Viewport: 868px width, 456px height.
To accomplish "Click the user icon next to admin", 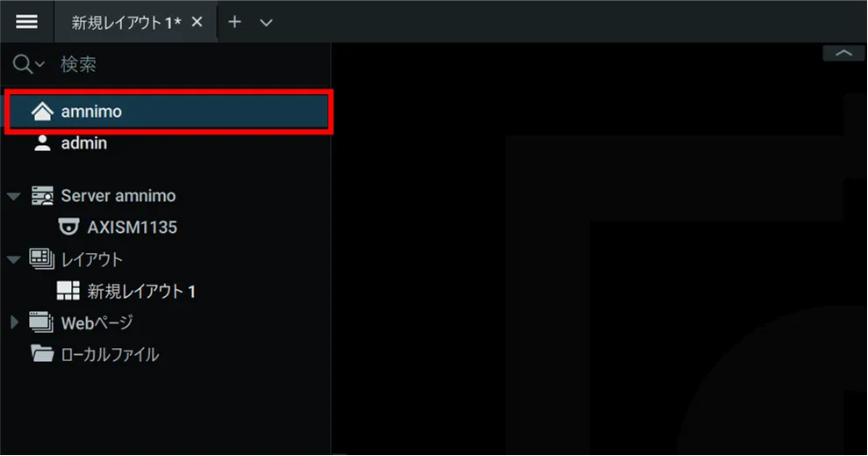I will pos(42,143).
